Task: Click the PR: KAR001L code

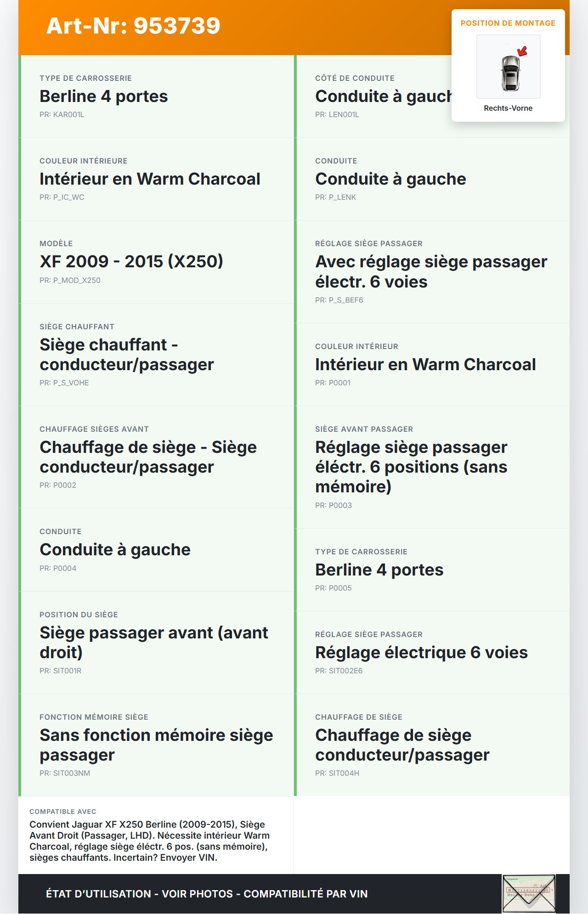Action: (62, 115)
